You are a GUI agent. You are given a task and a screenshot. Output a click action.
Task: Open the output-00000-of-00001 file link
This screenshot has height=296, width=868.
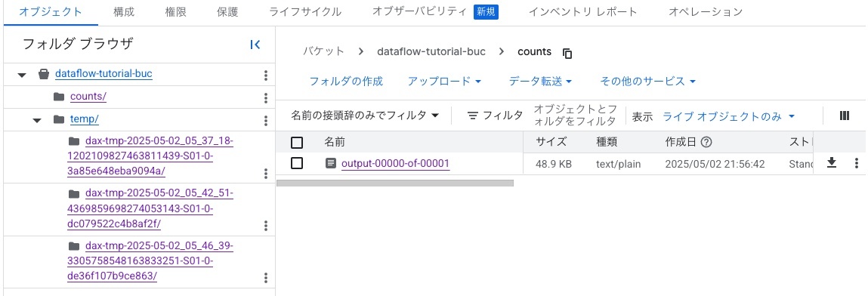[x=395, y=163]
